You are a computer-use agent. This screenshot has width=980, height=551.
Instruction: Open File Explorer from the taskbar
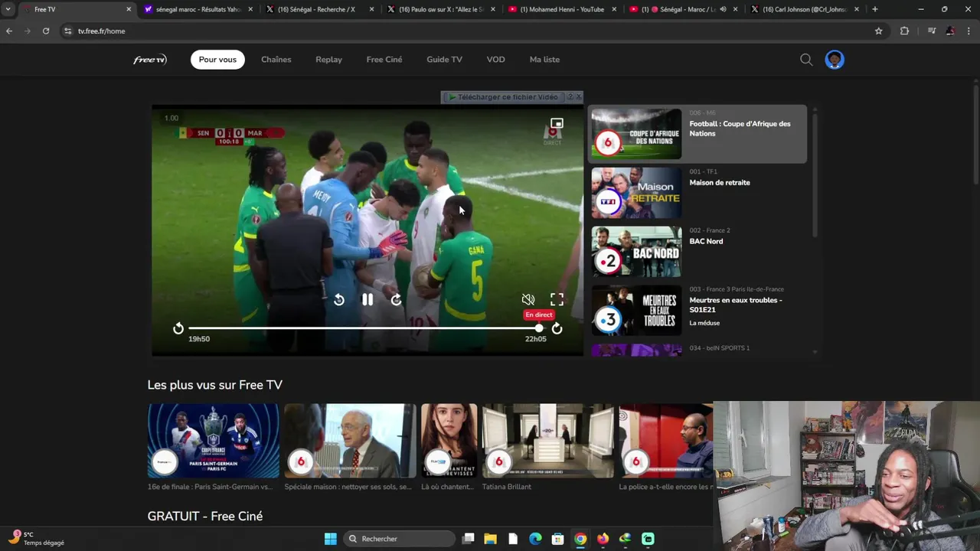[x=490, y=539]
